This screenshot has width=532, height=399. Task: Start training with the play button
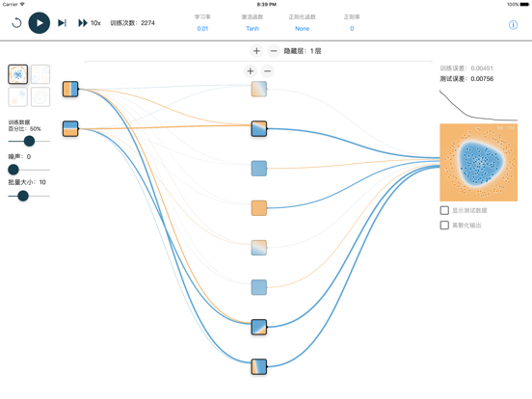(x=39, y=23)
